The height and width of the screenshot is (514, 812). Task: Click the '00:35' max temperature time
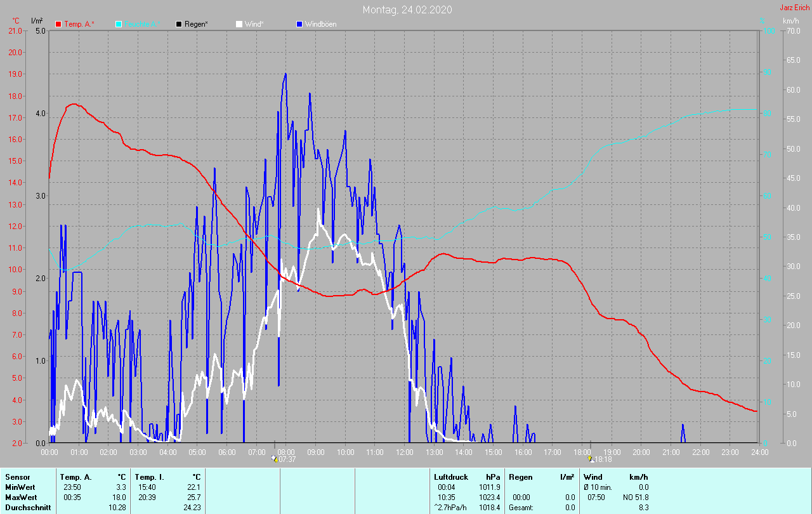coord(72,498)
